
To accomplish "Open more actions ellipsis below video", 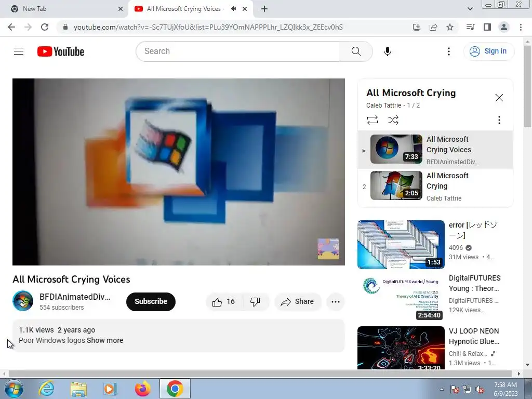I will (x=335, y=301).
